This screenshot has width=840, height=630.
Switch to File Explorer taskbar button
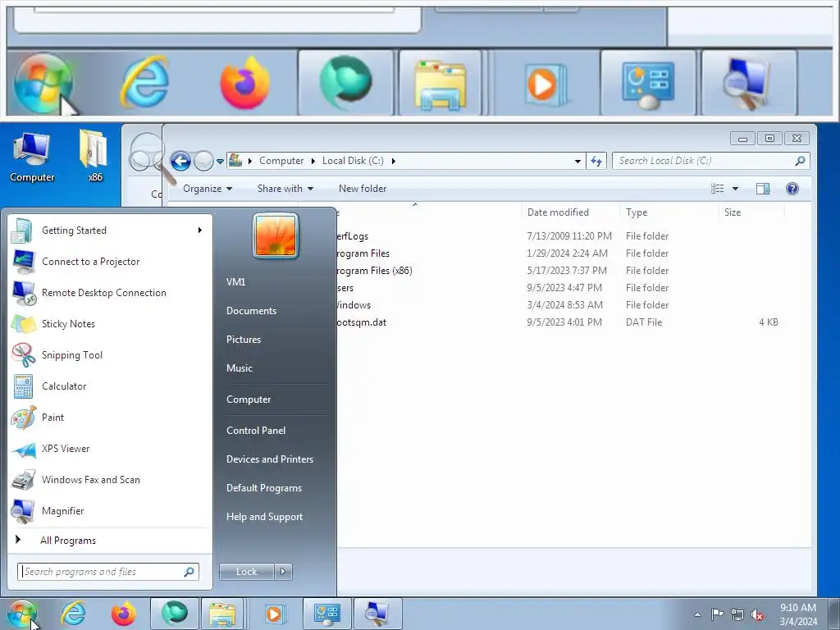[x=222, y=614]
